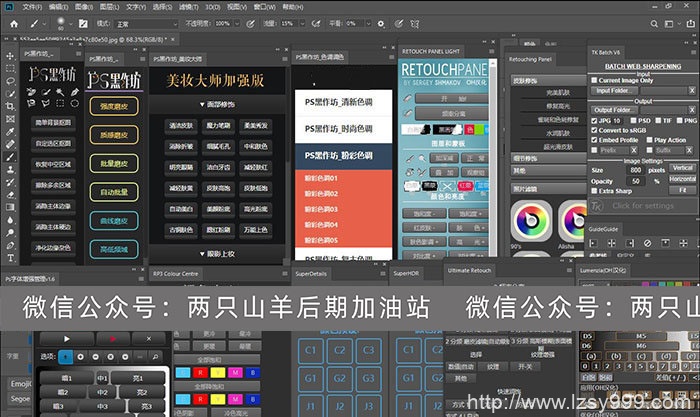Open the 文件(F) menu
Screen dimensions: 700x417
[32, 6]
